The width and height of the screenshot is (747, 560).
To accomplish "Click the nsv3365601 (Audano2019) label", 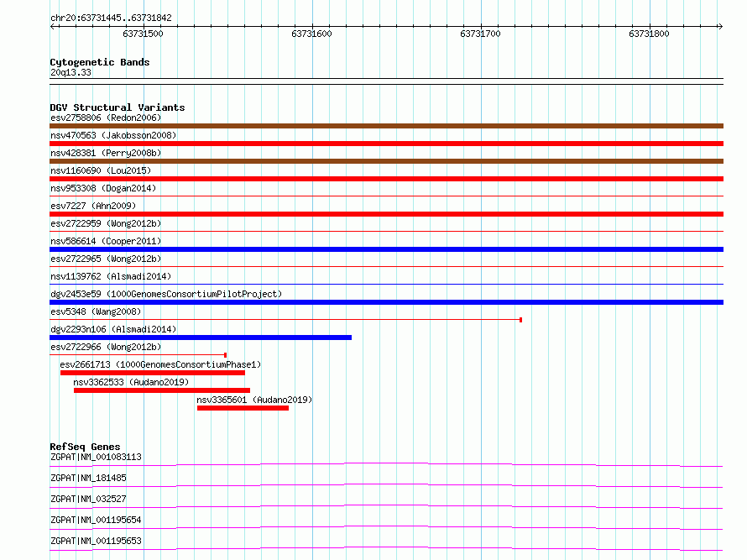I will tap(254, 400).
